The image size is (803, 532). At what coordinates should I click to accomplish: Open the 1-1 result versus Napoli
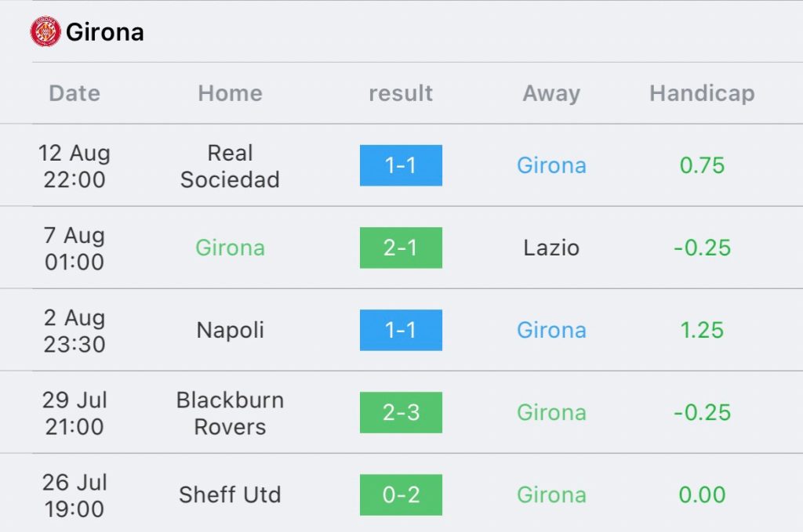[x=401, y=330]
